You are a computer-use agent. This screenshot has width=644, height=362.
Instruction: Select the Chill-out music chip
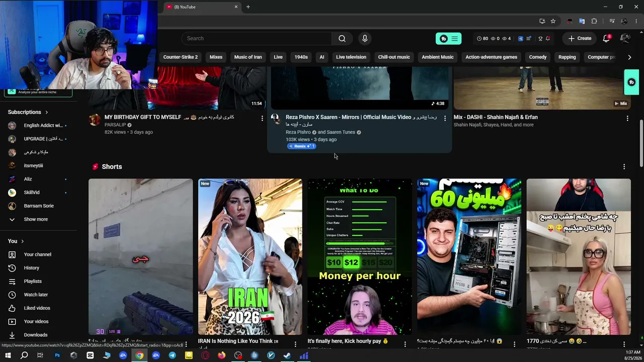pos(394,57)
